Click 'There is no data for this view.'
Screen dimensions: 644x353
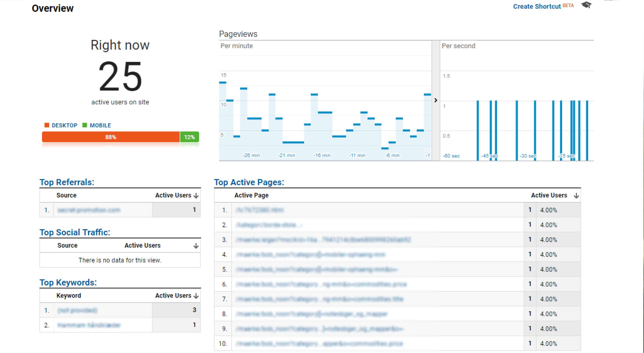pyautogui.click(x=120, y=260)
